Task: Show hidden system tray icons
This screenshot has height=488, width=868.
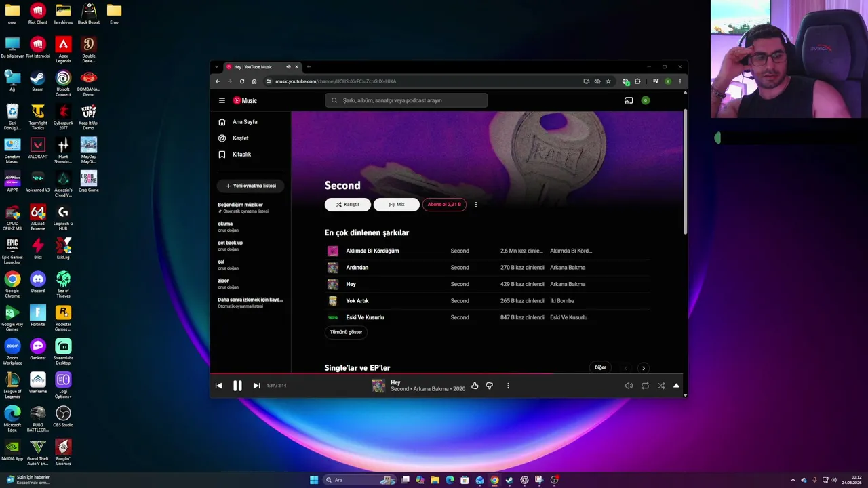Action: (793, 480)
